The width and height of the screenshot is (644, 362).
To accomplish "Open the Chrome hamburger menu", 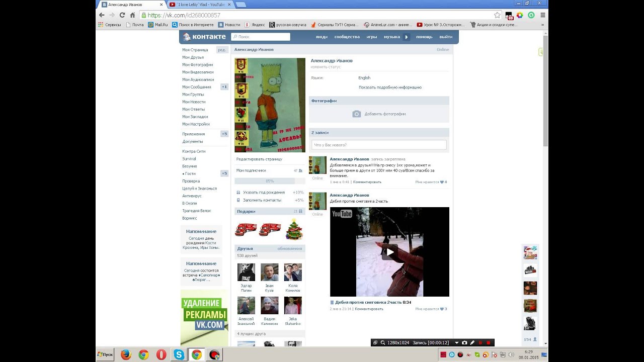I will point(542,15).
